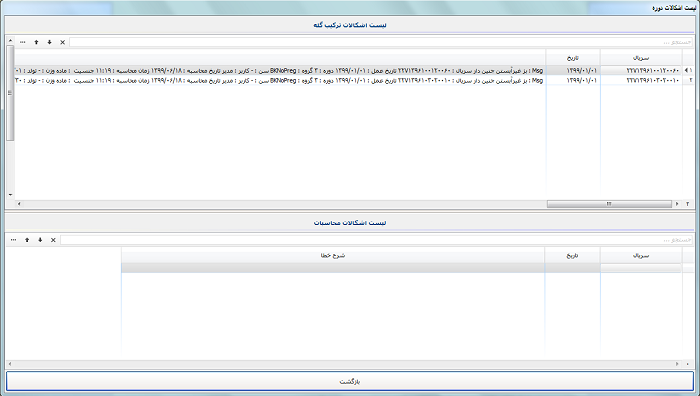The height and width of the screenshot is (396, 700).
Task: Click the شرح خطا column header
Action: (333, 256)
